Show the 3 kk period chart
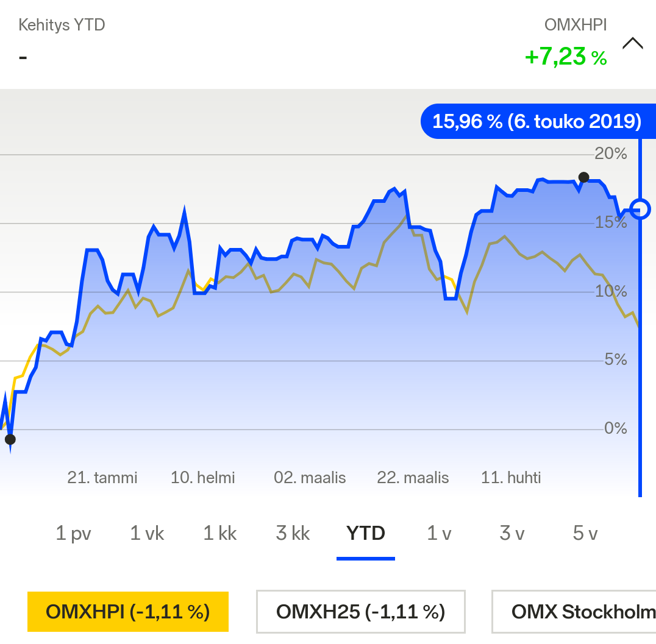Image resolution: width=656 pixels, height=644 pixels. [293, 534]
